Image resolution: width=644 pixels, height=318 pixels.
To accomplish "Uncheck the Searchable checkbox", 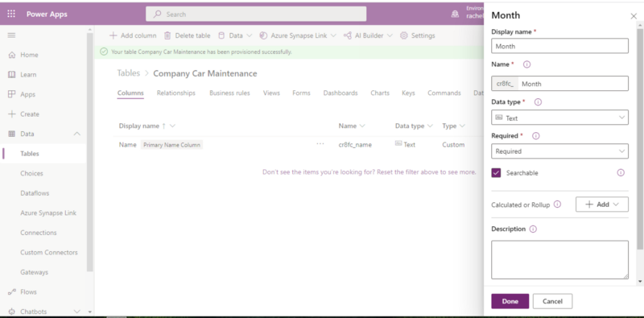I will pos(496,172).
